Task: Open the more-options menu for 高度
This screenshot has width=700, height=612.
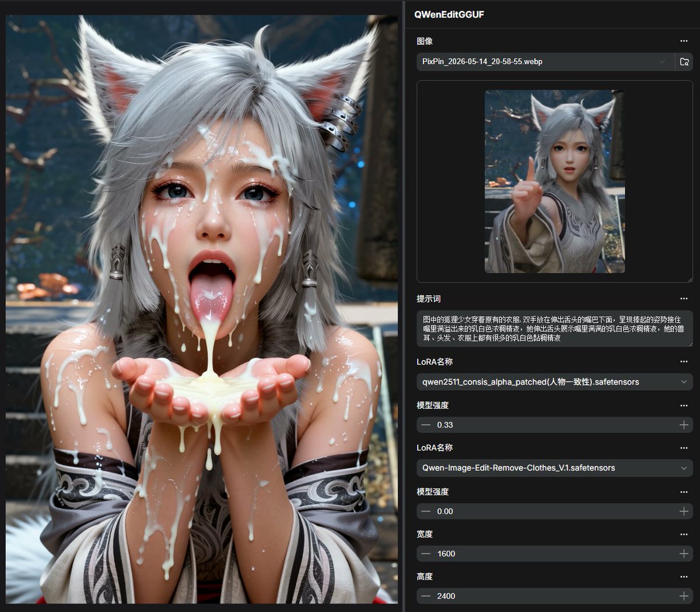Action: (684, 577)
